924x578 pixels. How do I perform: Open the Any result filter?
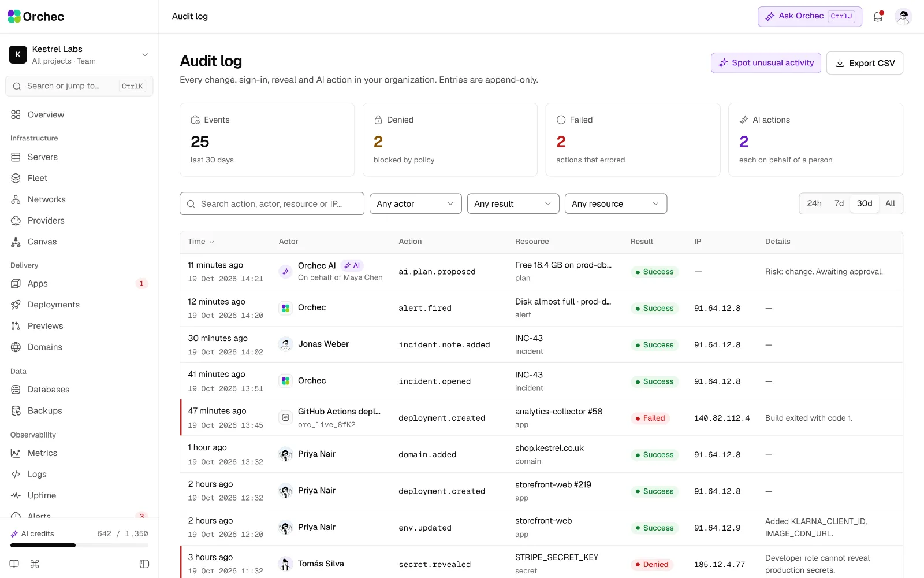(x=513, y=203)
